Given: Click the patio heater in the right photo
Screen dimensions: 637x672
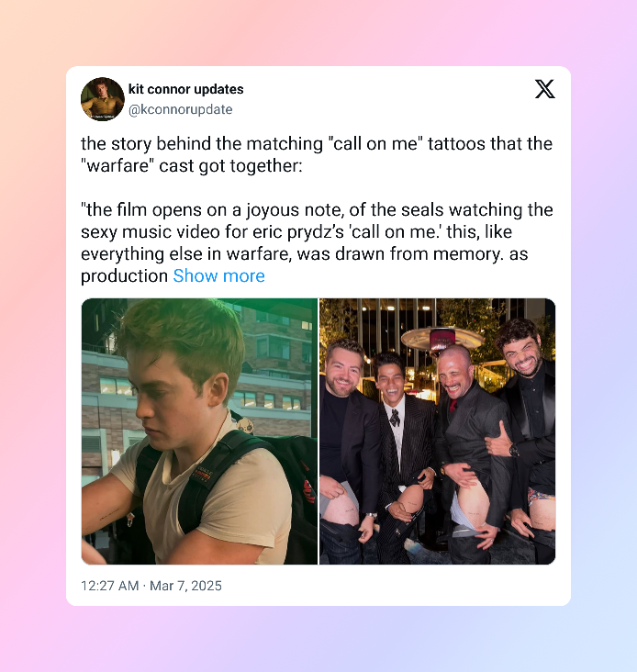Looking at the screenshot, I should click(442, 341).
